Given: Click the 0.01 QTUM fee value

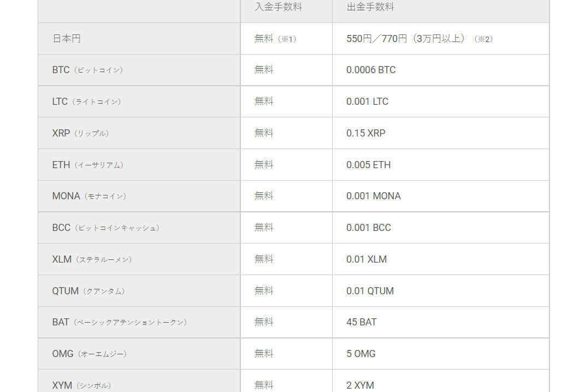Looking at the screenshot, I should 370,291.
